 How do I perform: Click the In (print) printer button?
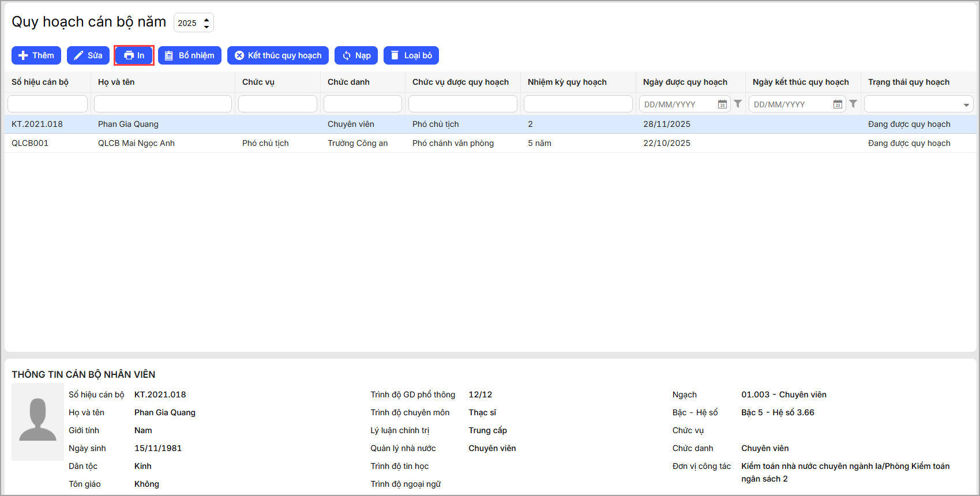coord(134,55)
